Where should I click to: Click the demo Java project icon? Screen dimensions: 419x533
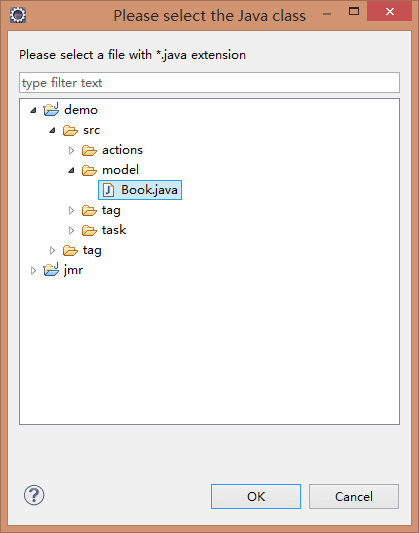click(x=51, y=109)
